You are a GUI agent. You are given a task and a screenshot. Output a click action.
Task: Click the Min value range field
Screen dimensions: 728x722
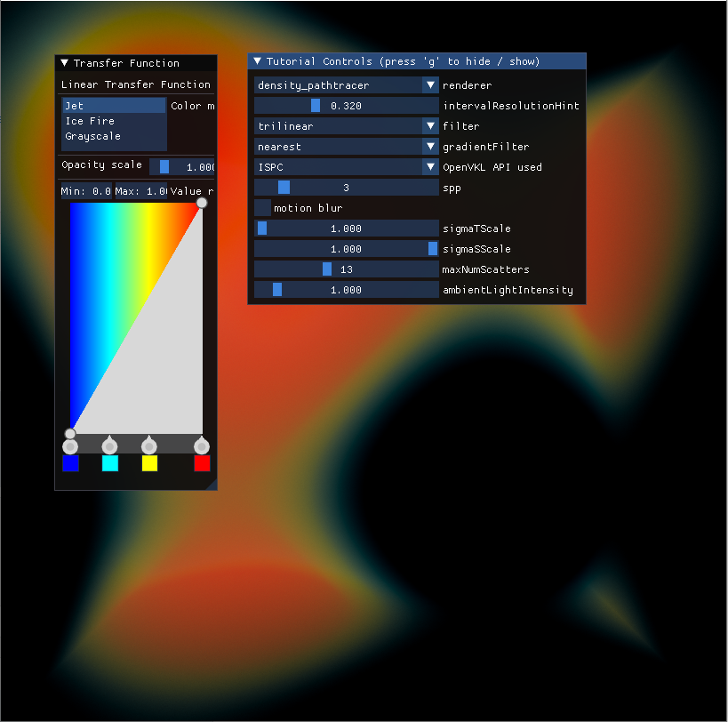tap(86, 191)
